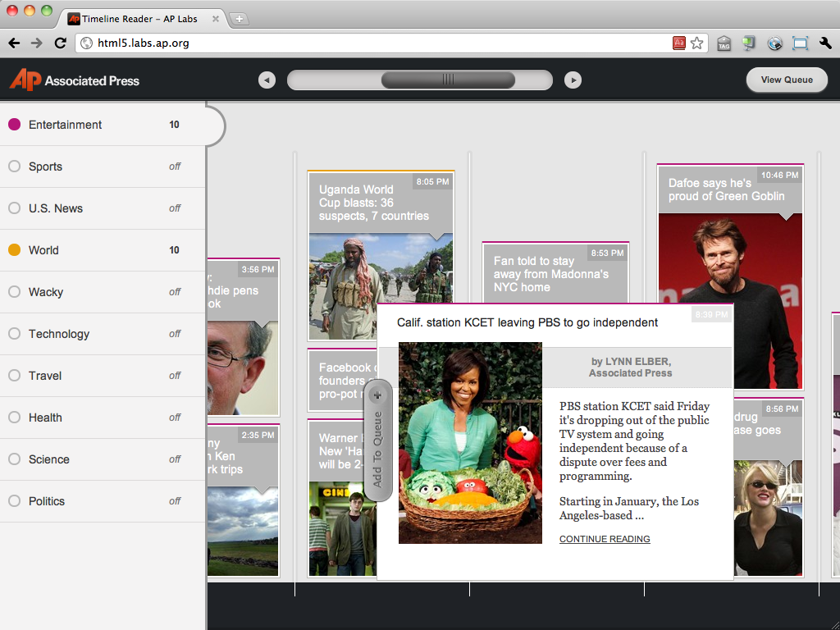
Task: Click the KCET leaving PBS headline
Action: point(527,322)
